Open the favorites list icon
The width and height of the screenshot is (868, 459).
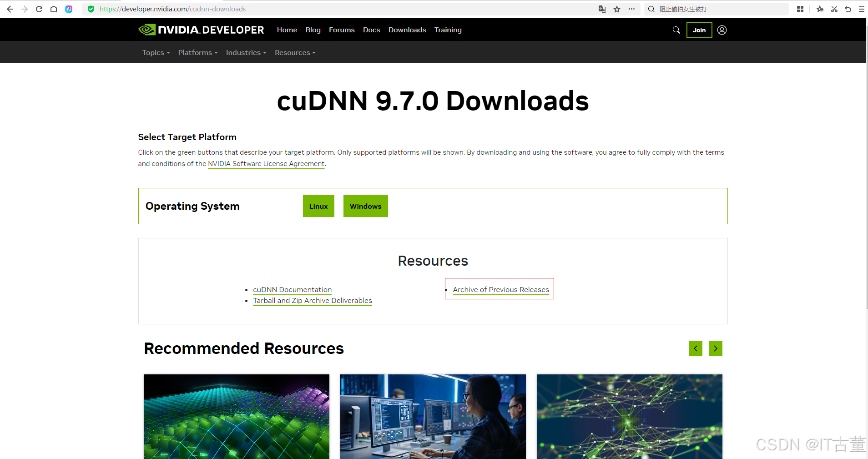[820, 9]
